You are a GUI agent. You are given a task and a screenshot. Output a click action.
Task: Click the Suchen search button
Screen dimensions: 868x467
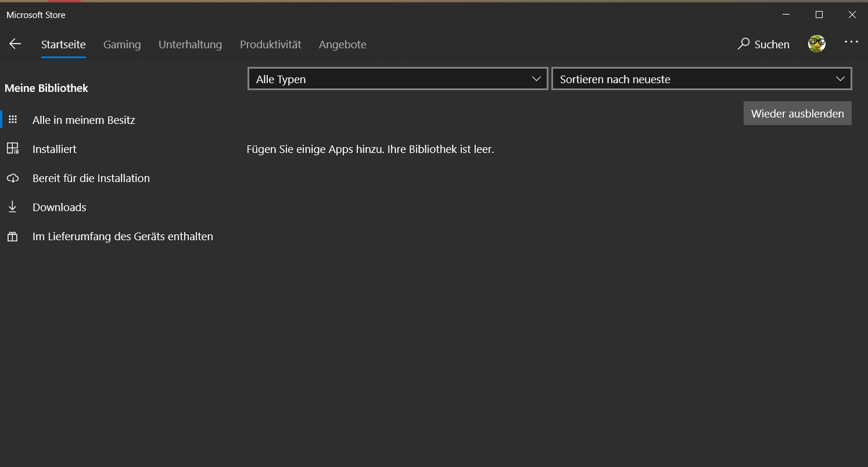point(763,44)
